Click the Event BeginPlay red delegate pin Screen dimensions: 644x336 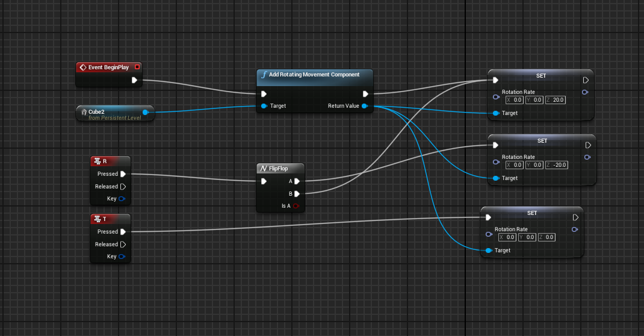click(137, 67)
